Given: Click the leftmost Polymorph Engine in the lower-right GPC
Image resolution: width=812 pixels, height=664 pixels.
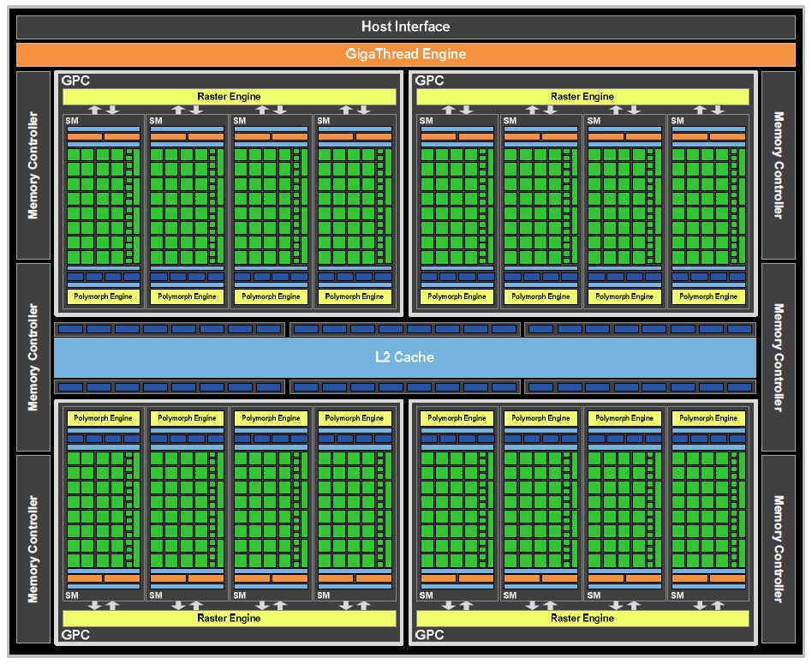Looking at the screenshot, I should (457, 418).
